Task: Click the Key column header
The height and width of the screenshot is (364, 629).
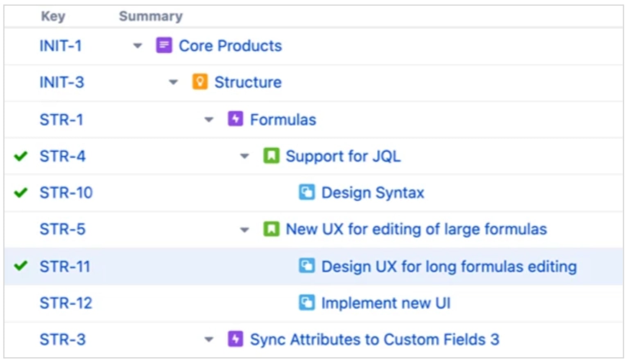Action: coord(53,16)
